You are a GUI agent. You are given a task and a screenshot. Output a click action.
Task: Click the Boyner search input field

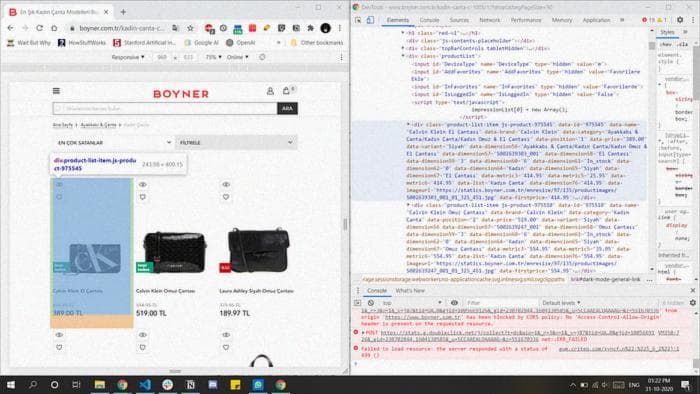click(165, 108)
